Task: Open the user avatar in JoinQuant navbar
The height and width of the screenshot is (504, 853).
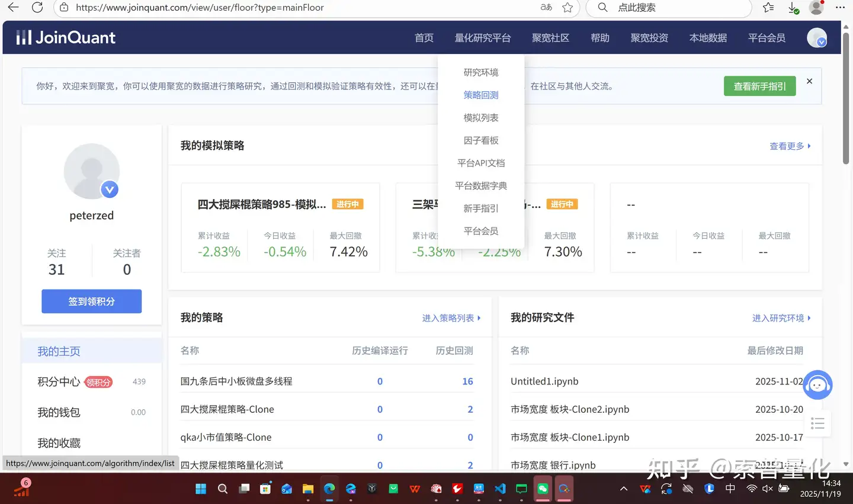Action: click(817, 37)
